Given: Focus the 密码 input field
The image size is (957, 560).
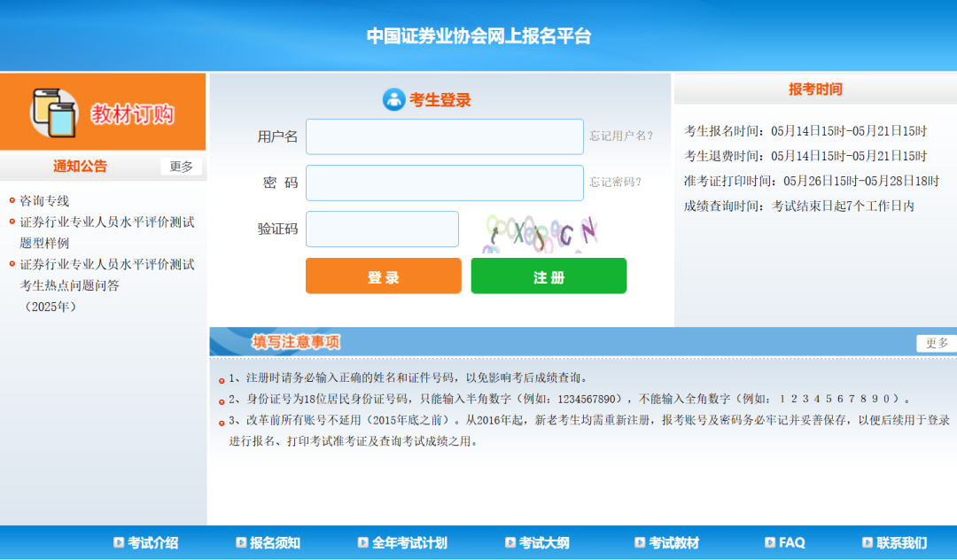Looking at the screenshot, I should pos(444,183).
